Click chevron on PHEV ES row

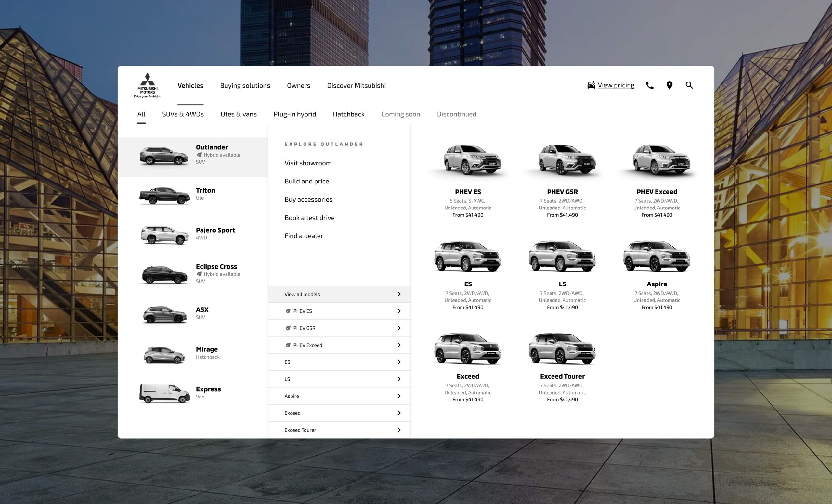399,311
